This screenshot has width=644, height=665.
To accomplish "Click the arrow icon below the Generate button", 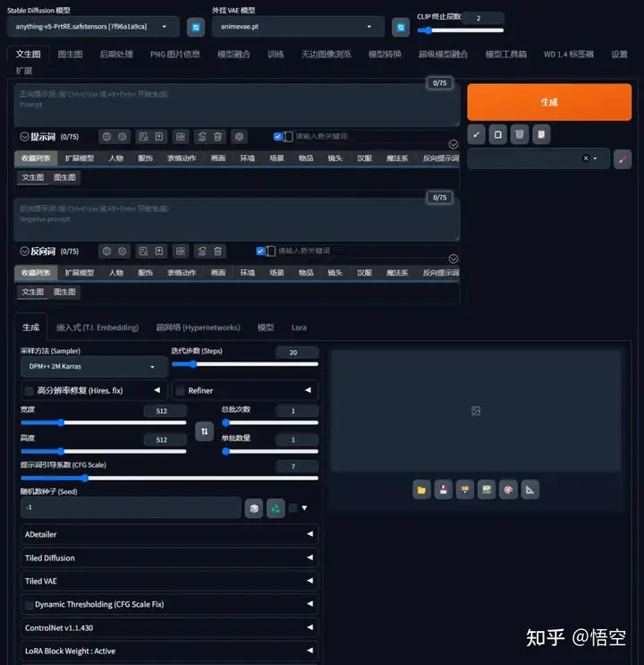I will tap(477, 134).
